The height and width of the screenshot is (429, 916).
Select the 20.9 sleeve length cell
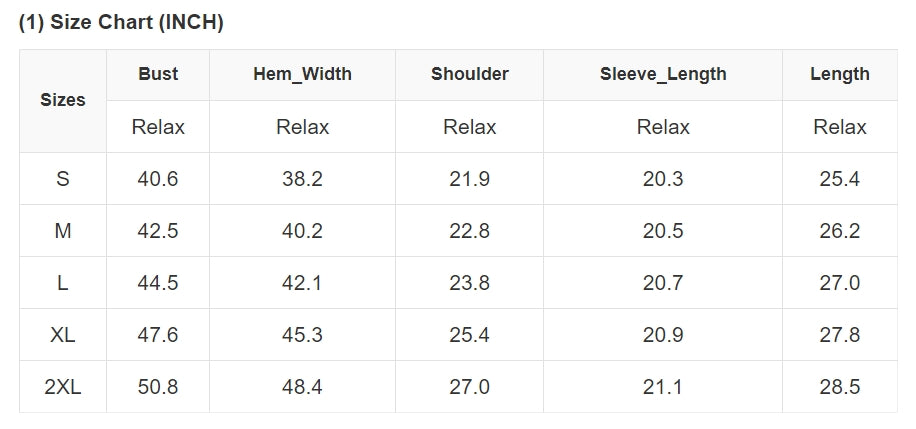[663, 335]
